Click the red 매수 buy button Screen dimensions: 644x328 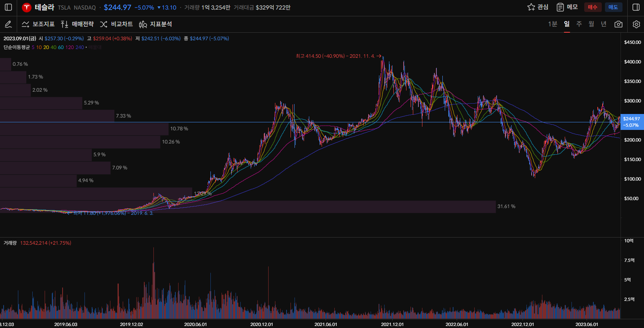pyautogui.click(x=593, y=7)
